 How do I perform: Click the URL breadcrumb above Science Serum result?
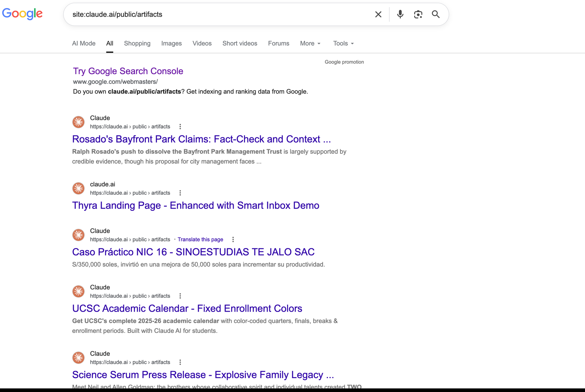[x=130, y=362]
